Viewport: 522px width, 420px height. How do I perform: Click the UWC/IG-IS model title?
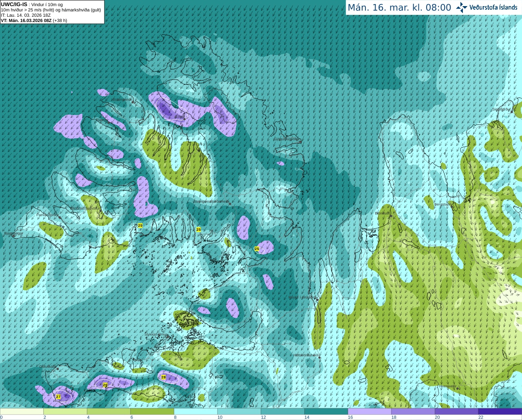(x=14, y=4)
